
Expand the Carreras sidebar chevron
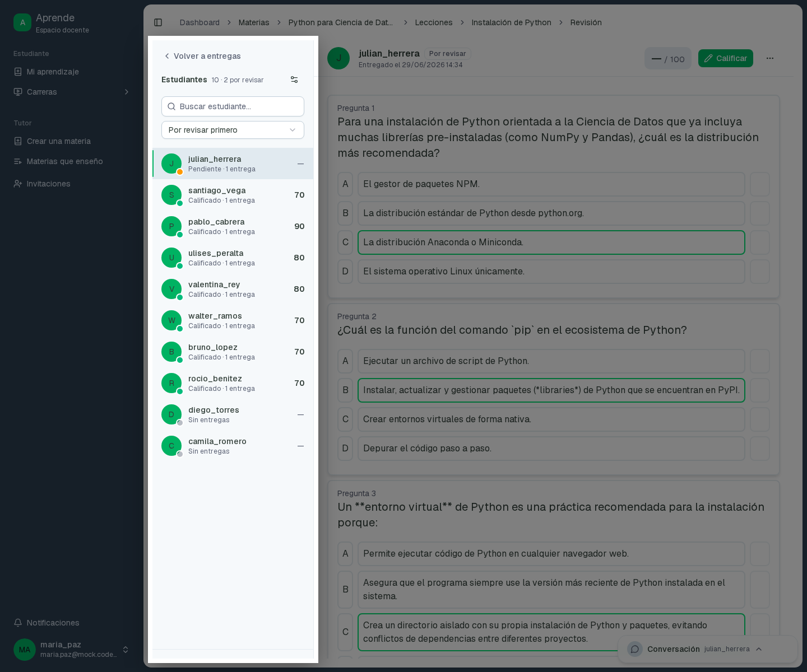(126, 92)
